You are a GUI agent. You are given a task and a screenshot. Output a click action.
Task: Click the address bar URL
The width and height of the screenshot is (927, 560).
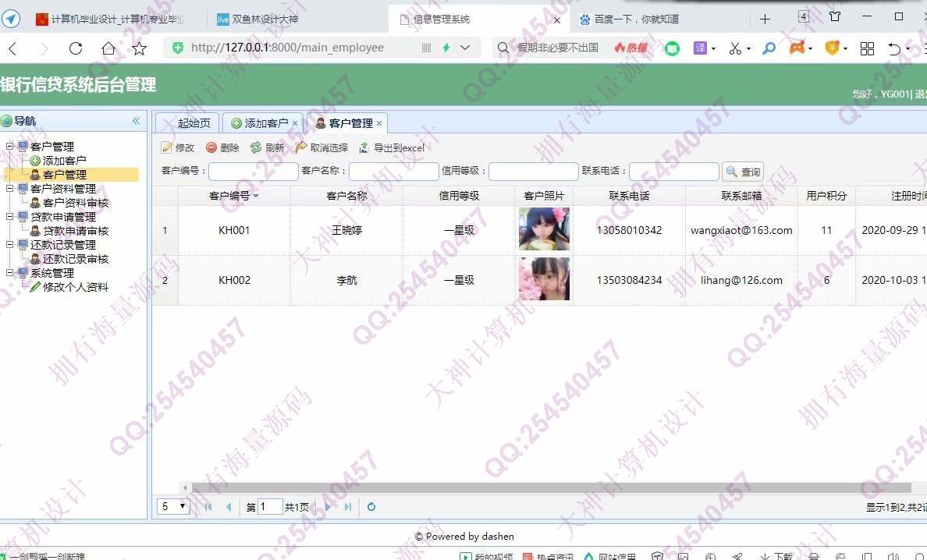(x=287, y=48)
